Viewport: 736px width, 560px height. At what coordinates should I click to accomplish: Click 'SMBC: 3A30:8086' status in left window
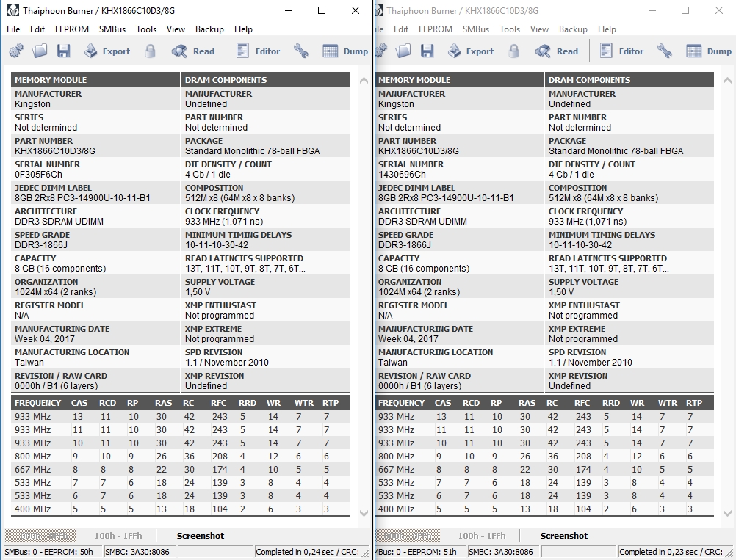click(137, 552)
